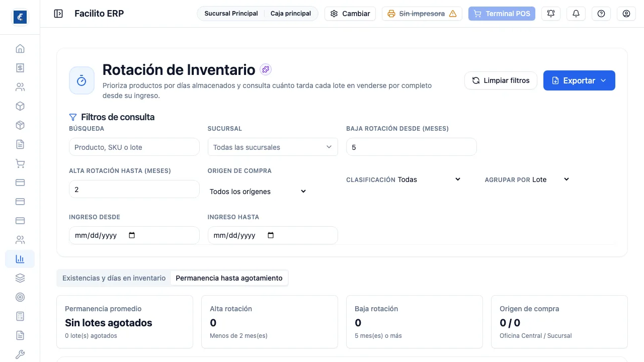The width and height of the screenshot is (644, 362).
Task: Open the Agrupar por dropdown
Action: click(551, 179)
